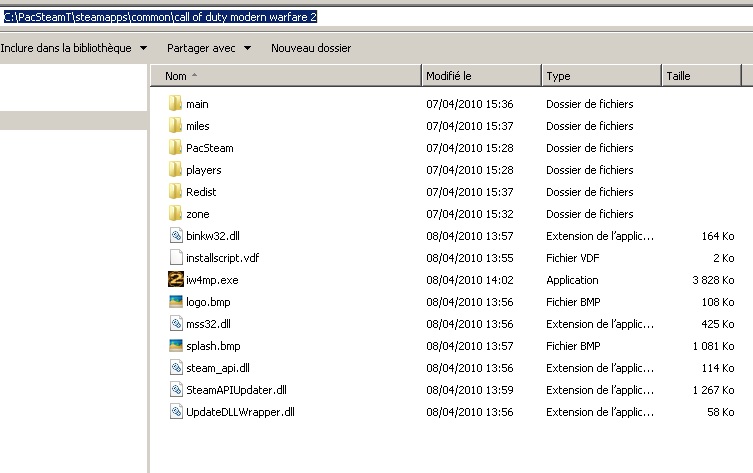Select the name zone in list
Viewport: 753px width, 473px height.
[x=198, y=214]
